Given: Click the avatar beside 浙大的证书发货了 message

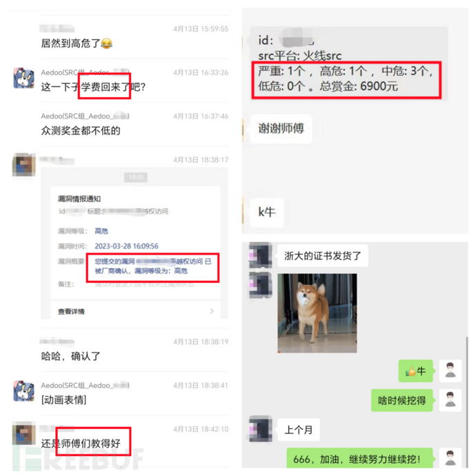Looking at the screenshot, I should point(261,255).
